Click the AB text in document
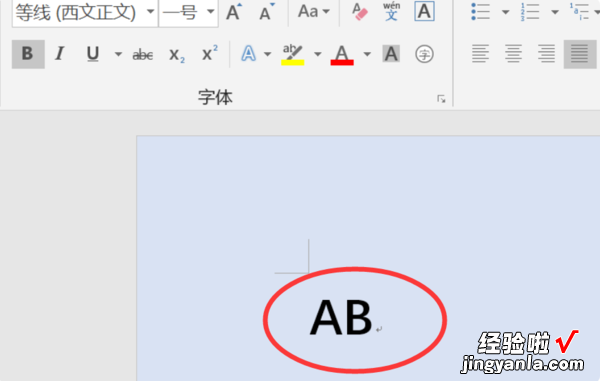The image size is (600, 381). click(x=341, y=318)
